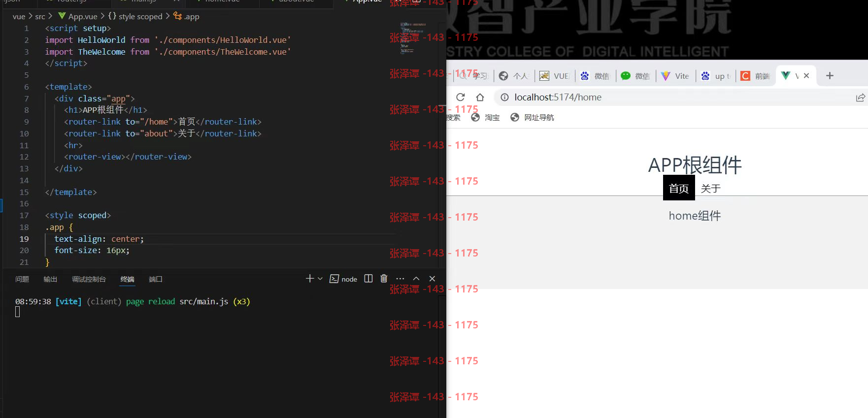This screenshot has height=418, width=868.
Task: Click the 首页 router link on page
Action: [x=679, y=189]
